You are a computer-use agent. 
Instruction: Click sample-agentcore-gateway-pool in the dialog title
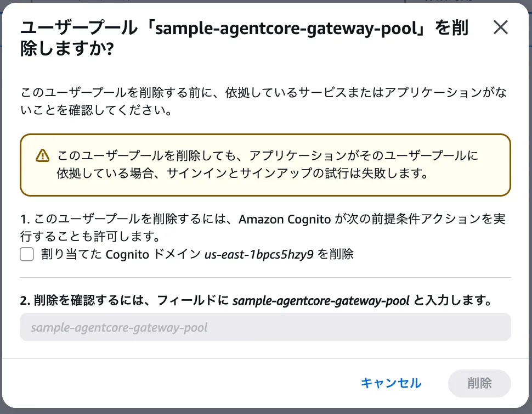pos(288,29)
